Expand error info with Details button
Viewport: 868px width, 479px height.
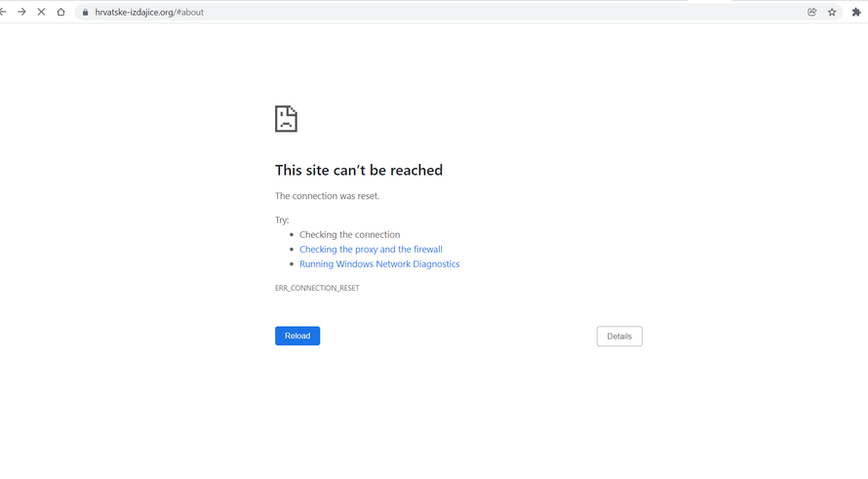[x=618, y=336]
